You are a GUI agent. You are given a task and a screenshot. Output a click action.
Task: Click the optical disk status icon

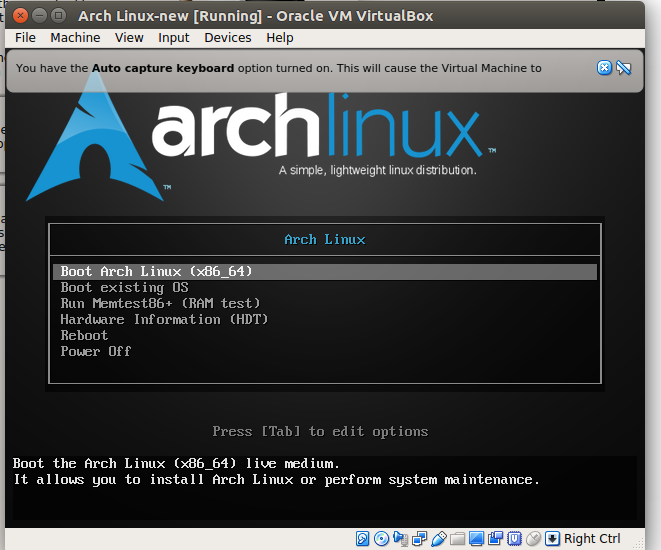[382, 538]
